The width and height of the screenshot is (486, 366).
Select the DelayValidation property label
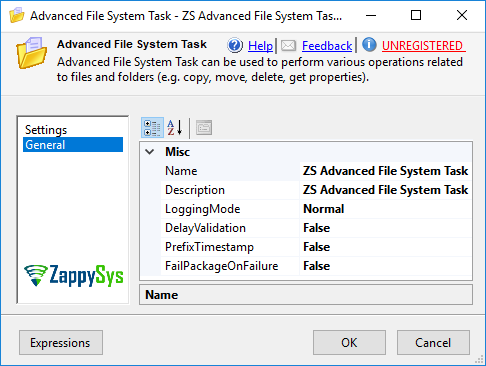pos(230,228)
